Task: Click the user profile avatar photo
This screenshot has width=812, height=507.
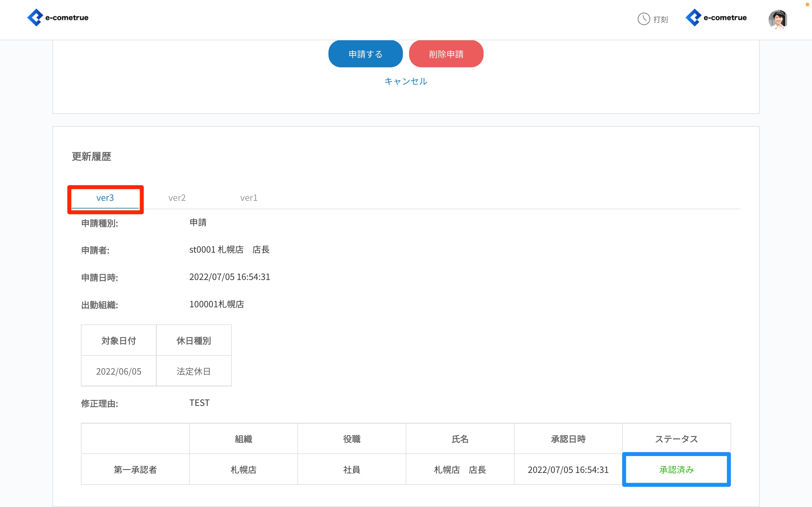Action: (778, 19)
